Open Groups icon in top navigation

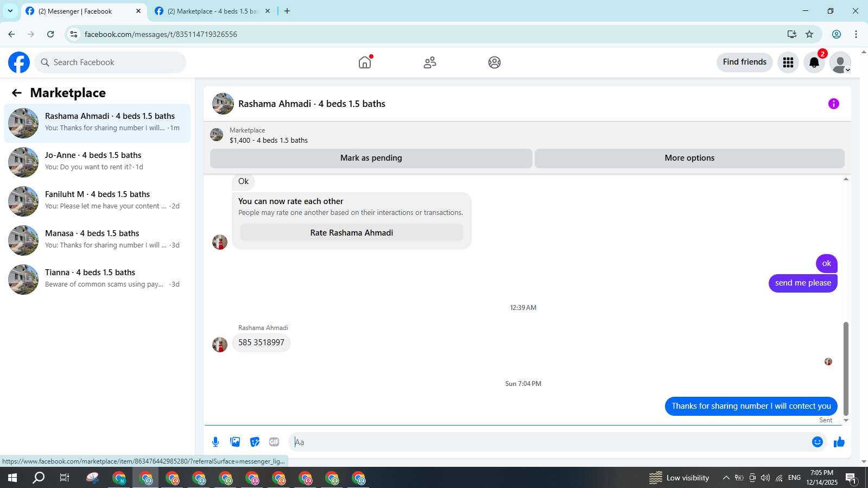pyautogui.click(x=495, y=62)
